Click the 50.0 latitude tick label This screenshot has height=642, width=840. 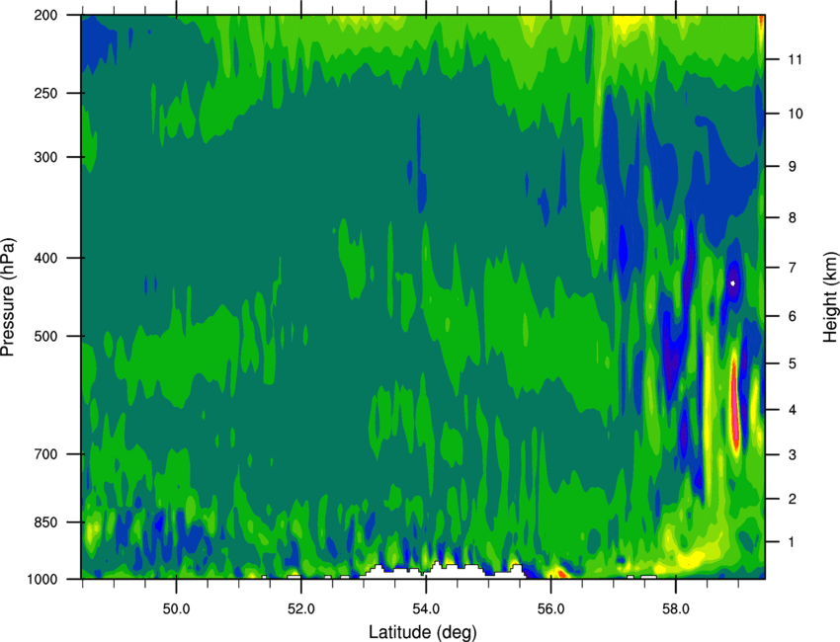(x=176, y=609)
